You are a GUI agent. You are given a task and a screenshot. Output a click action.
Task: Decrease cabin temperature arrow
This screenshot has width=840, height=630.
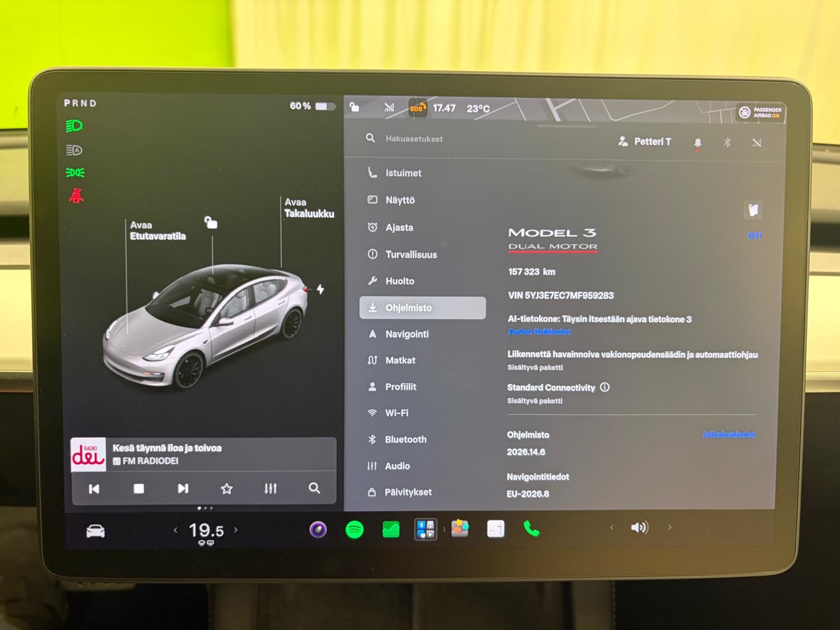click(x=175, y=530)
